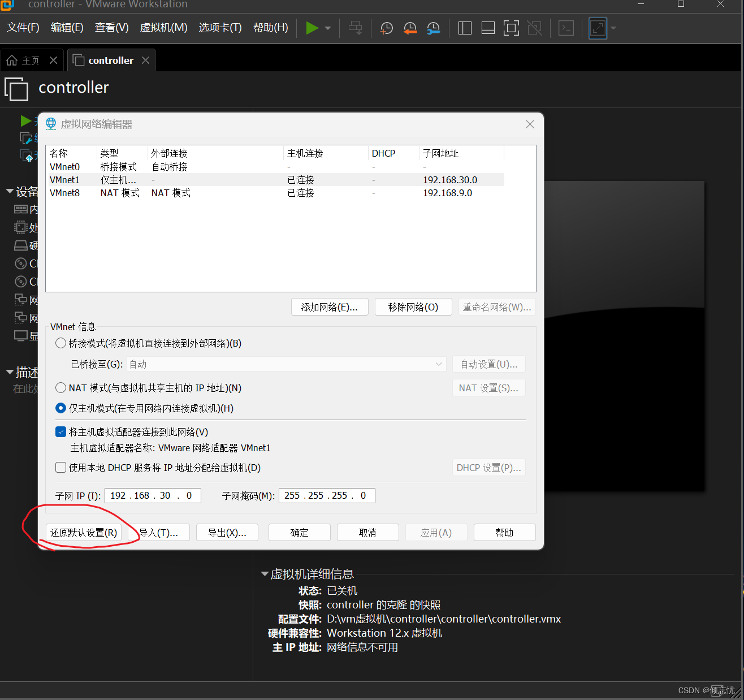Image resolution: width=744 pixels, height=700 pixels.
Task: Click the VM screen preview thumbnail
Action: [x=625, y=336]
